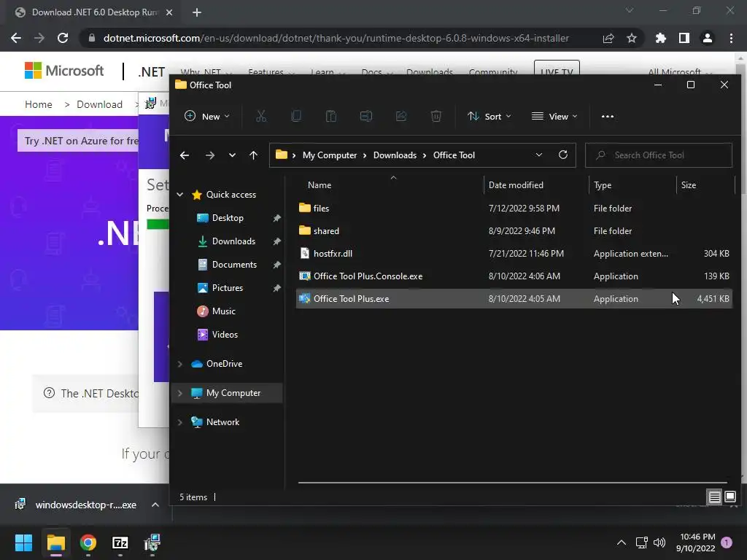
Task: Click the Home breadcrumb on the webpage
Action: pos(39,104)
